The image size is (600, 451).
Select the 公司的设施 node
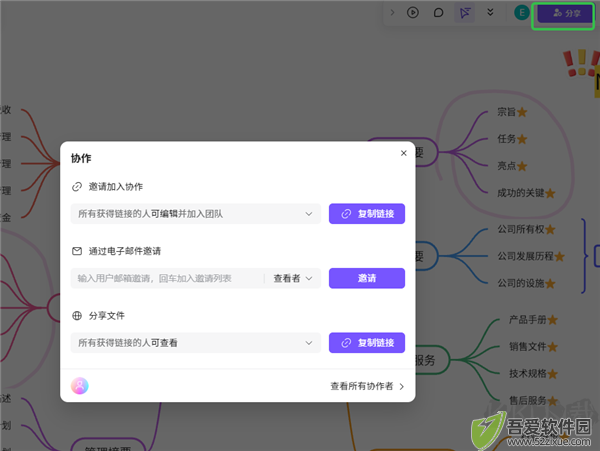[x=521, y=283]
